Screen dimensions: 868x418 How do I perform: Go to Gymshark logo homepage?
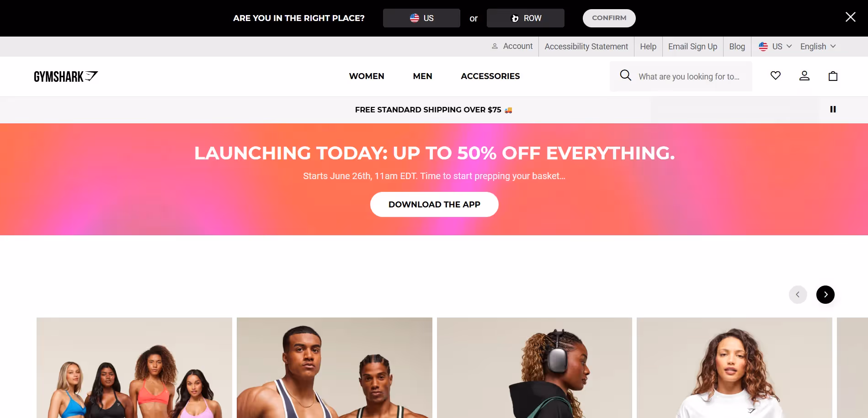click(66, 76)
